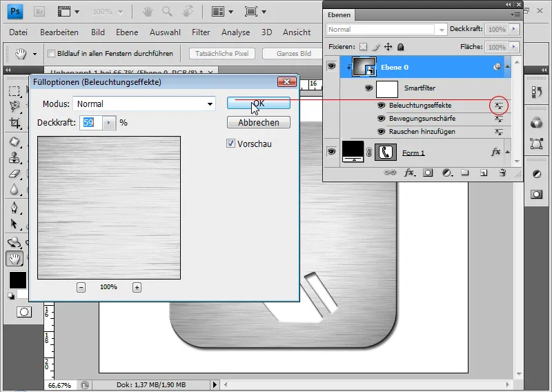Image resolution: width=552 pixels, height=392 pixels.
Task: Lock all with padlock icon
Action: tap(401, 47)
